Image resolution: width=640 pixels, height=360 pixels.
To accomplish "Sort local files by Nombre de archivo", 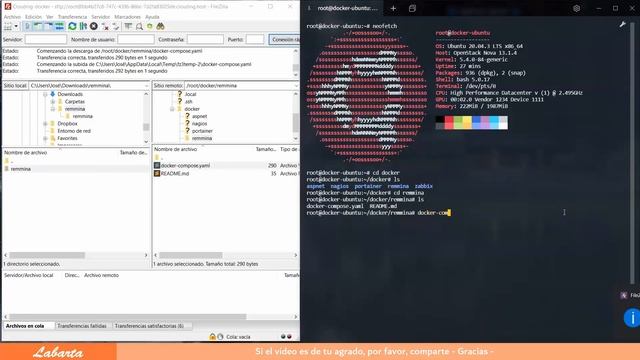I will 26,152.
